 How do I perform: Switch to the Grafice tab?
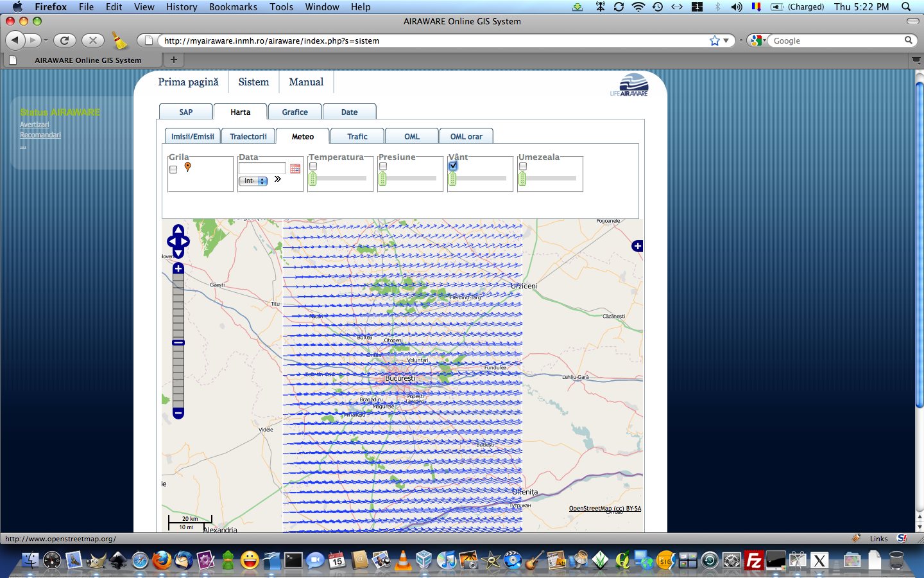point(295,112)
